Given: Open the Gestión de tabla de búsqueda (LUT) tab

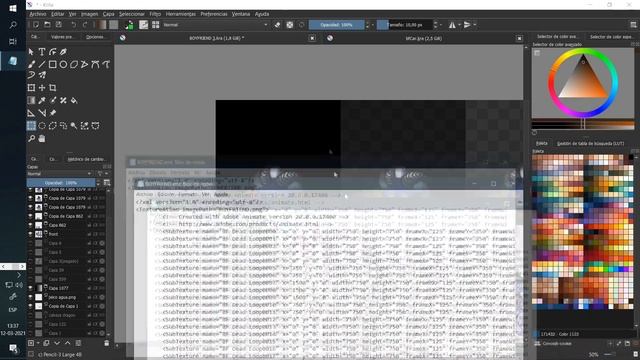Looking at the screenshot, I should (590, 143).
